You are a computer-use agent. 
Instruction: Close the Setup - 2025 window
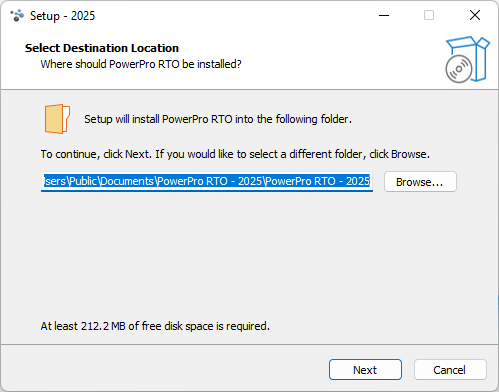point(475,15)
